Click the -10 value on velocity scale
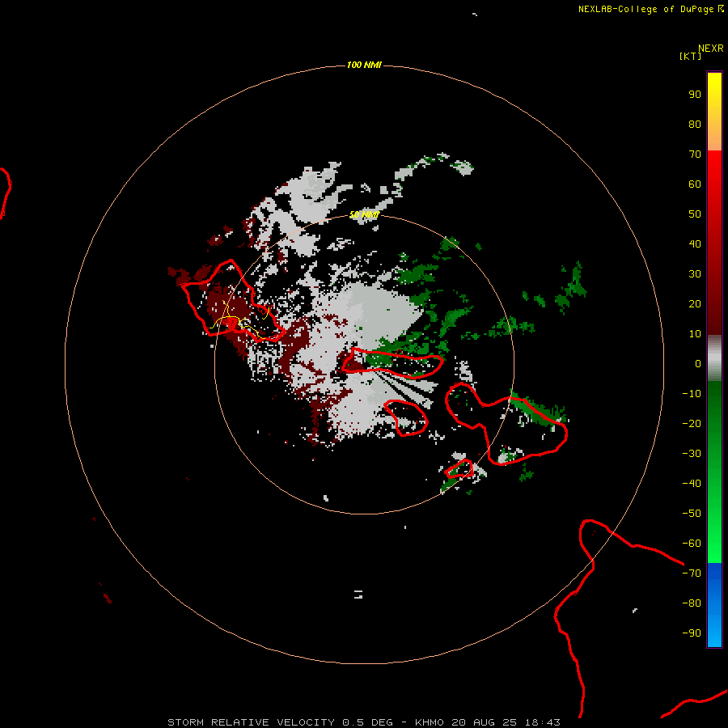This screenshot has width=728, height=728. [692, 393]
